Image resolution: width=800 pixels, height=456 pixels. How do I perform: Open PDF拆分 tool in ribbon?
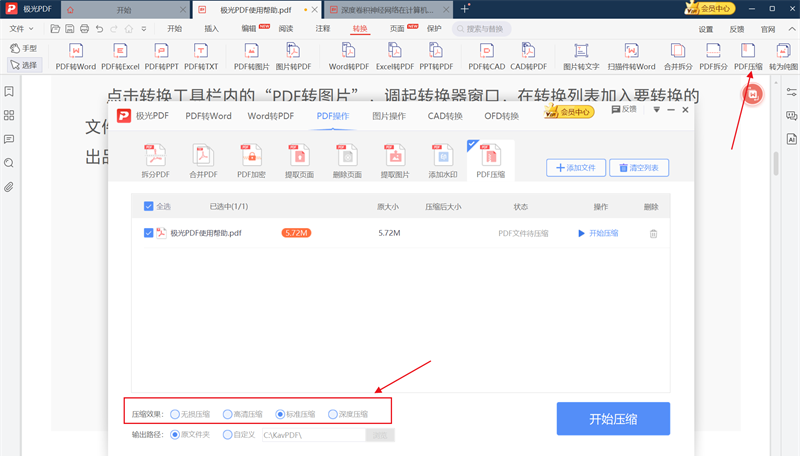pos(713,57)
